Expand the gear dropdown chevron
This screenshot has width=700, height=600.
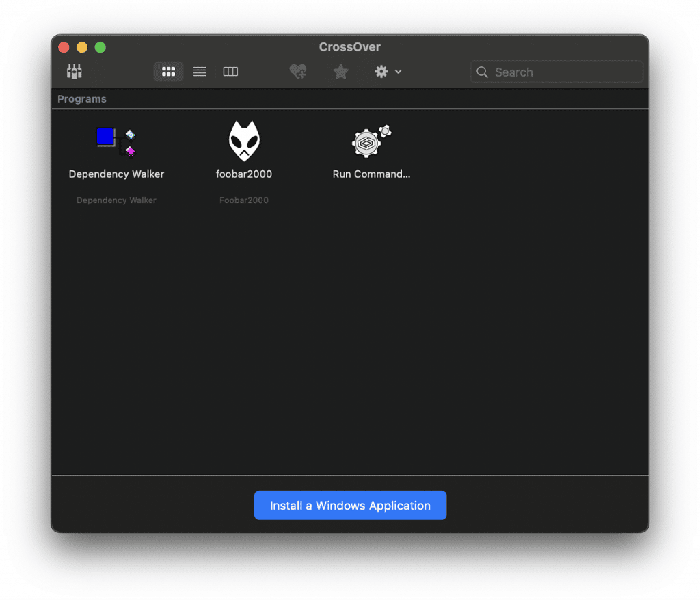399,72
